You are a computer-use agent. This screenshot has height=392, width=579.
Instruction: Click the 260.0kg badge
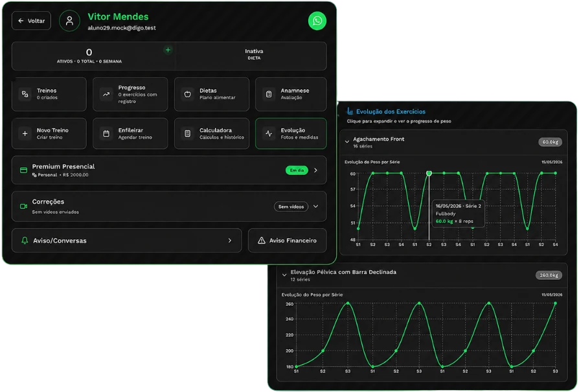tap(549, 275)
